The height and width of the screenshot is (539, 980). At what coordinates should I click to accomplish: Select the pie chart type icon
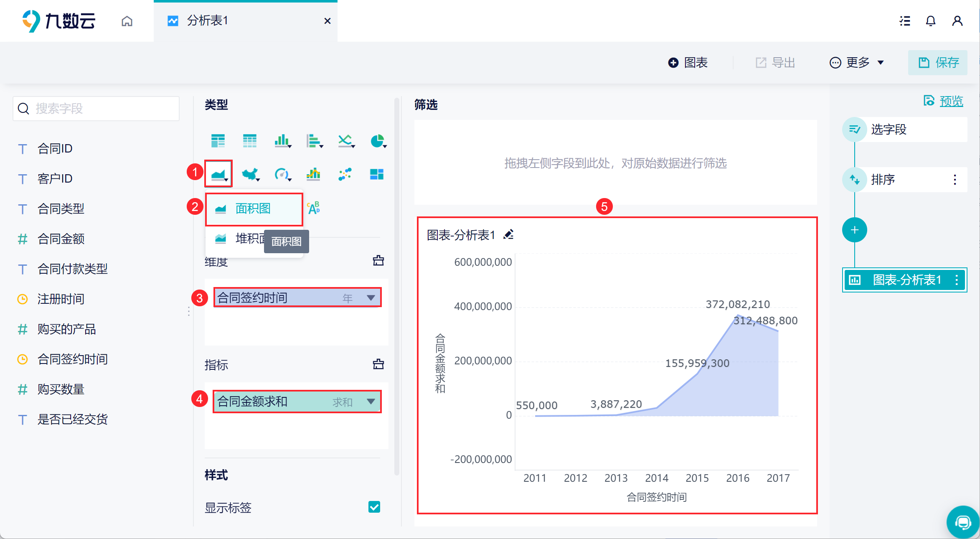tap(378, 141)
